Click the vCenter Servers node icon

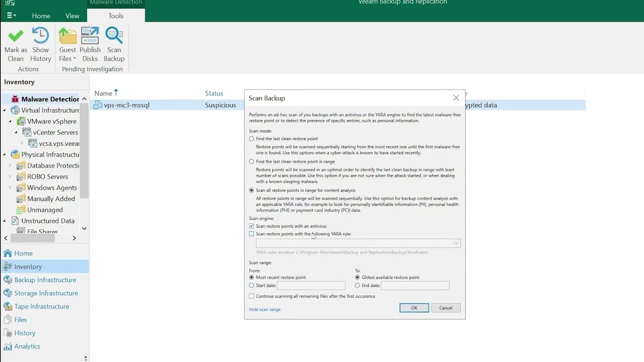tap(27, 132)
